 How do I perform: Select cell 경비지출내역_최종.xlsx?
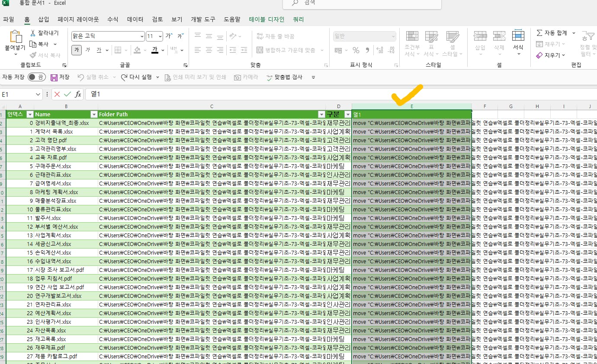[66, 123]
